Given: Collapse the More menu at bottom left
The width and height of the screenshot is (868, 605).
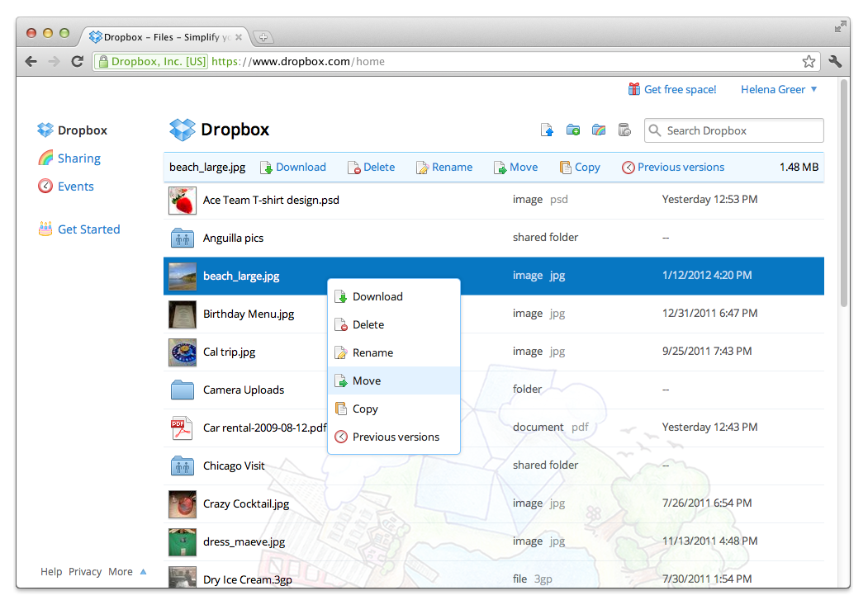Looking at the screenshot, I should point(124,571).
